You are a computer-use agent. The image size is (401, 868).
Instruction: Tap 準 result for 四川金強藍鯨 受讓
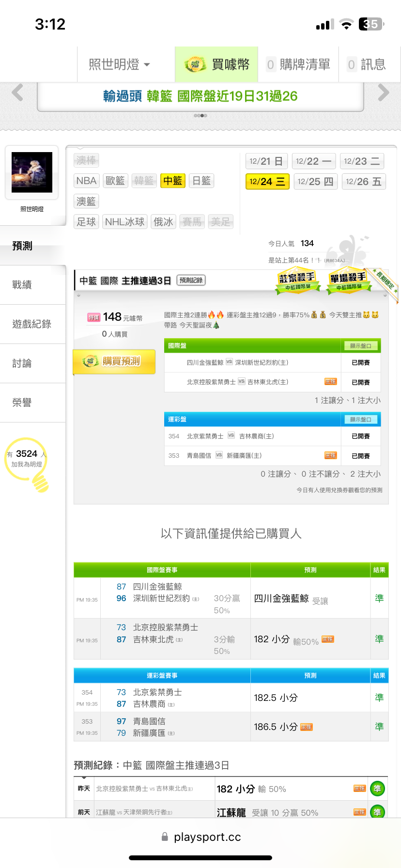pyautogui.click(x=379, y=598)
